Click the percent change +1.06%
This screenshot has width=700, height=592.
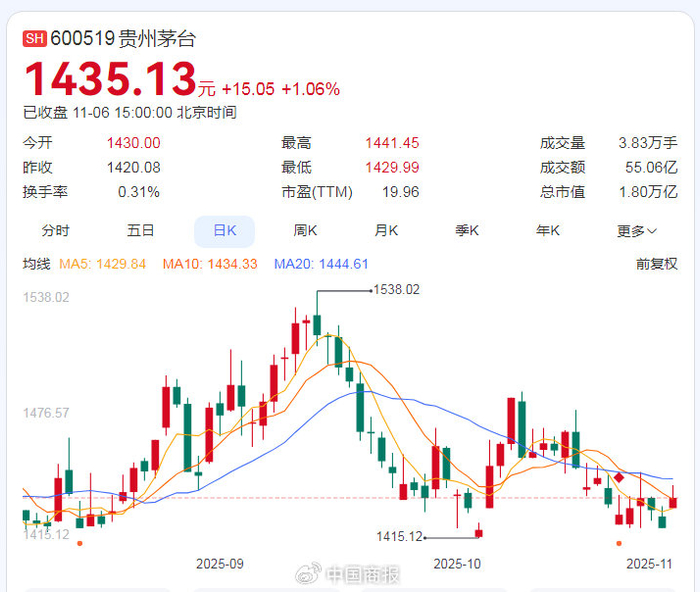311,89
